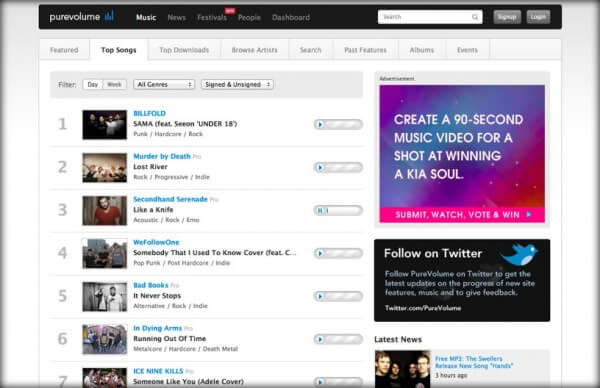Click the Bad Books thumbnail

pyautogui.click(x=104, y=297)
